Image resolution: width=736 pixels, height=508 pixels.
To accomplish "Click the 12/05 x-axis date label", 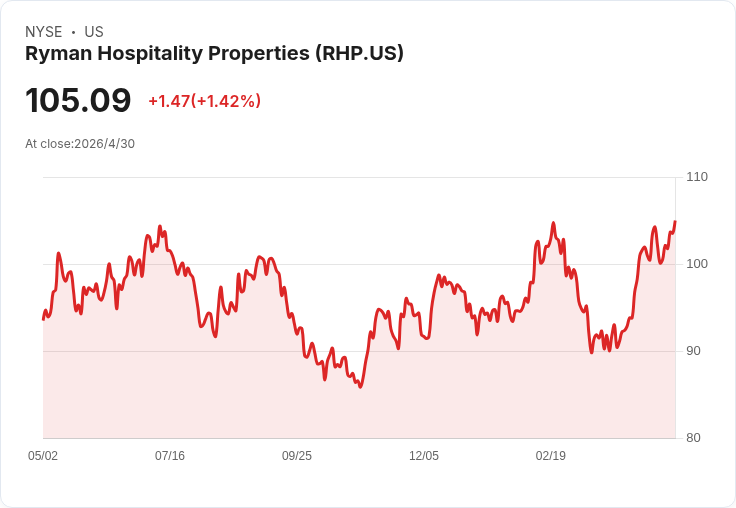I will click(x=424, y=455).
